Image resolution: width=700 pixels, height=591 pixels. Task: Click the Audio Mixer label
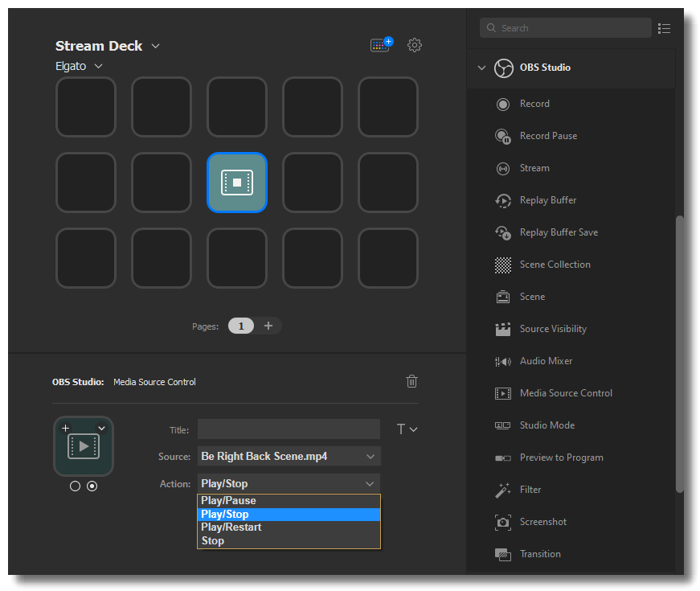[x=546, y=361]
